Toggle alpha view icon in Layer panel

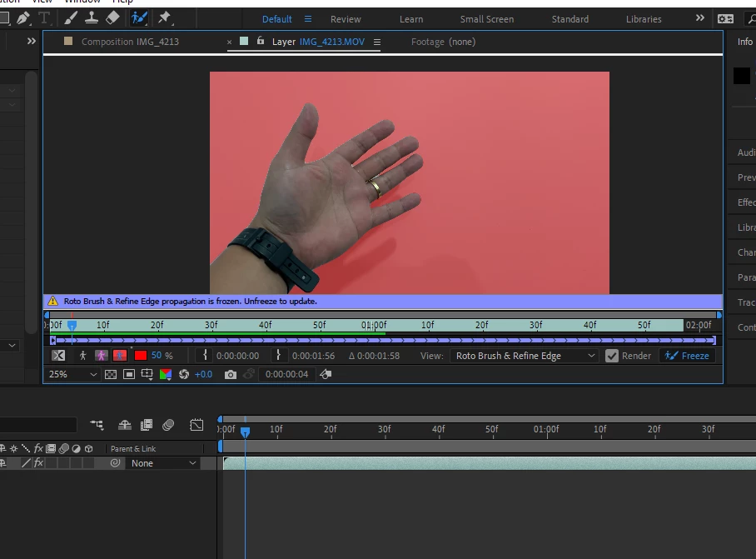(58, 356)
